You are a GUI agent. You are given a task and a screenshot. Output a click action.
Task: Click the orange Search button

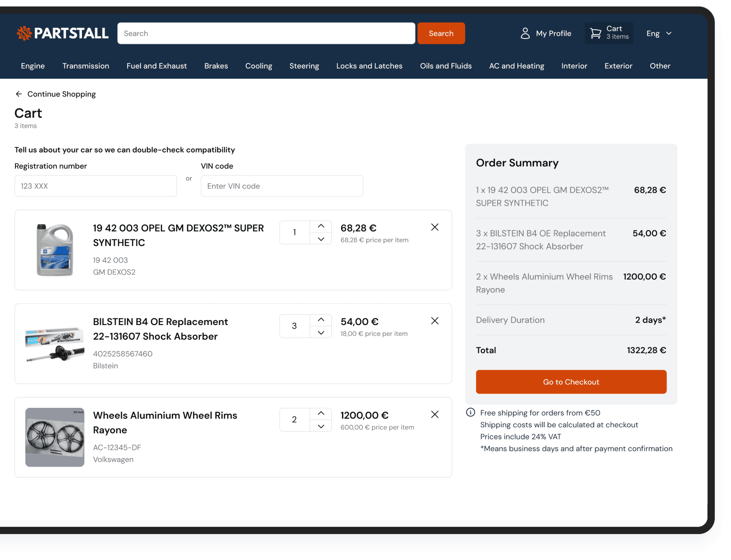[x=441, y=33]
